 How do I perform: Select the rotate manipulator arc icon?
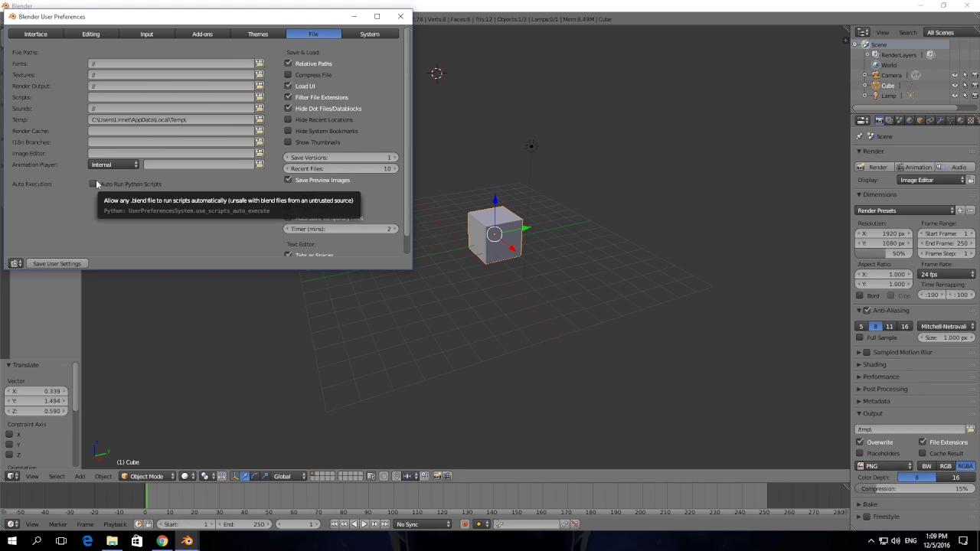[255, 476]
